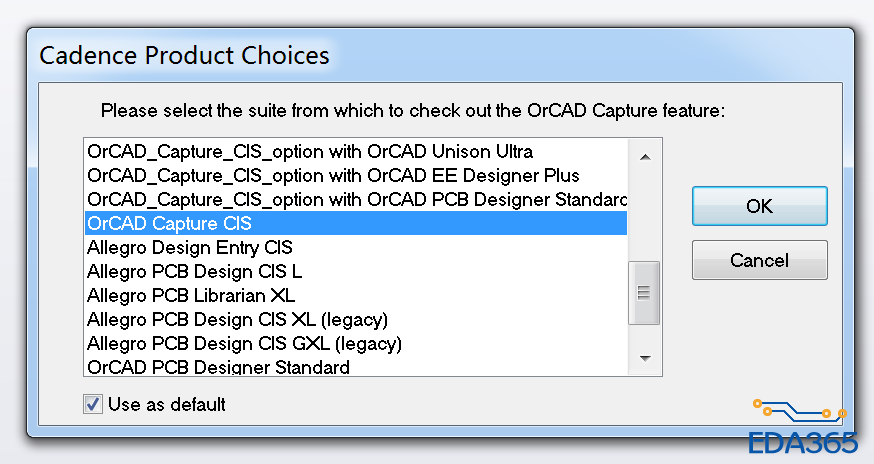Click the OK button
Viewport: 874px width, 464px height.
tap(759, 206)
